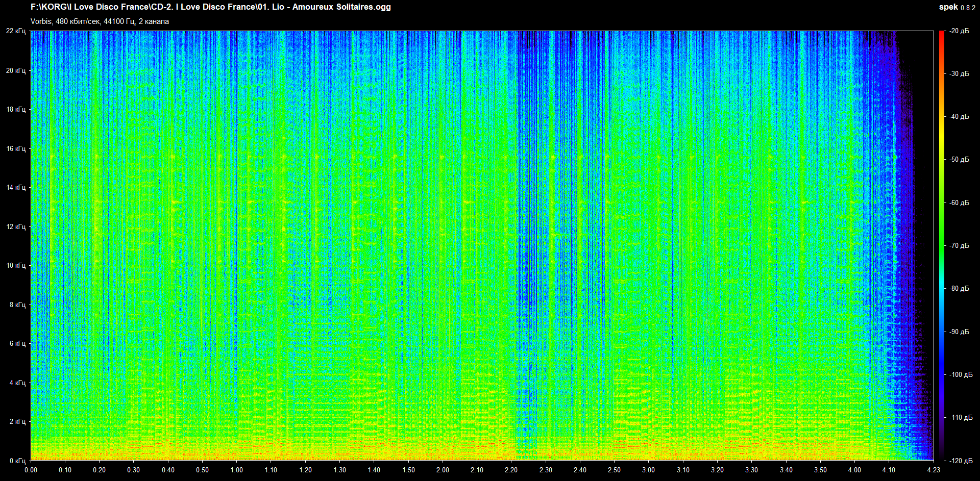Select the final 4:23 time marker

(933, 470)
